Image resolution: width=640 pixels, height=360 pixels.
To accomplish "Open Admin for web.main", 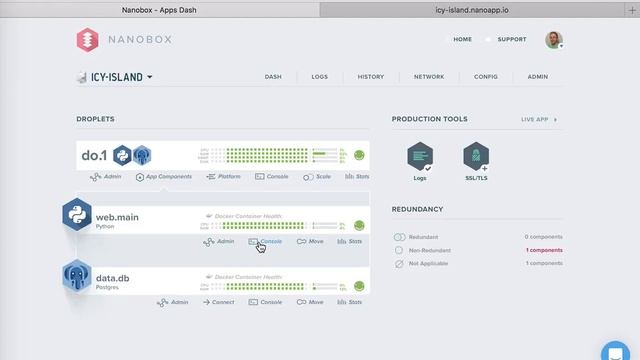I will 219,242.
